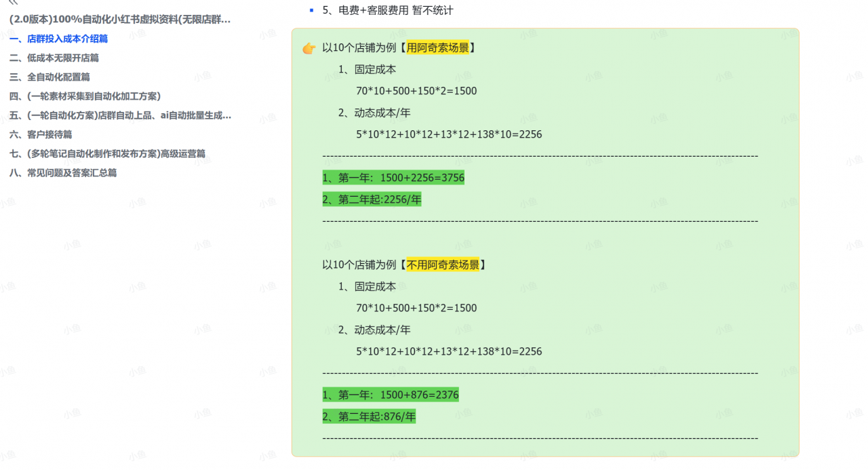Open chapter 一、店群投入成本介绍篇
The height and width of the screenshot is (470, 868).
[58, 39]
